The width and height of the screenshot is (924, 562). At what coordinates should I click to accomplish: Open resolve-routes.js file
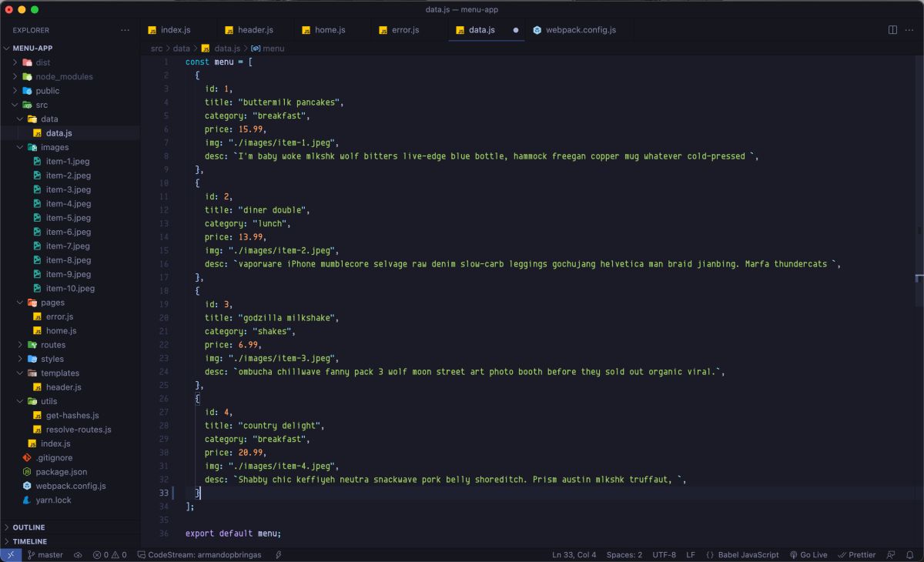70,430
